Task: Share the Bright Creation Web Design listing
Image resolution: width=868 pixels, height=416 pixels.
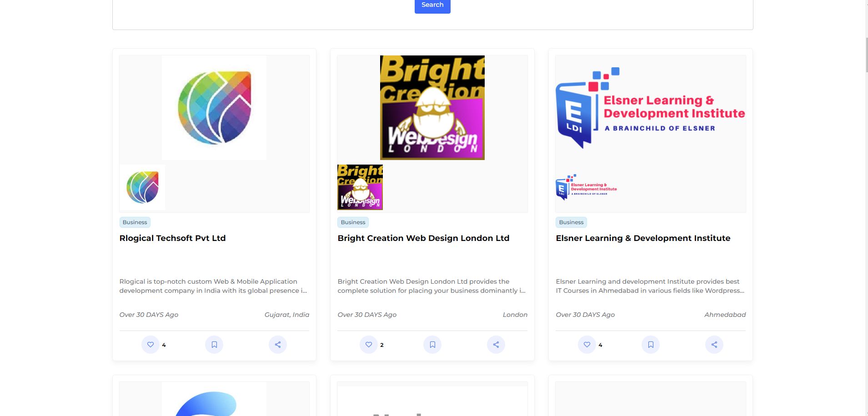Action: pos(496,345)
